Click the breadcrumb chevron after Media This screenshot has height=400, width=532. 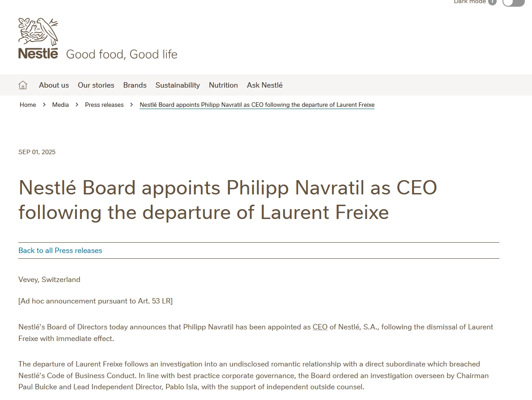click(x=77, y=105)
